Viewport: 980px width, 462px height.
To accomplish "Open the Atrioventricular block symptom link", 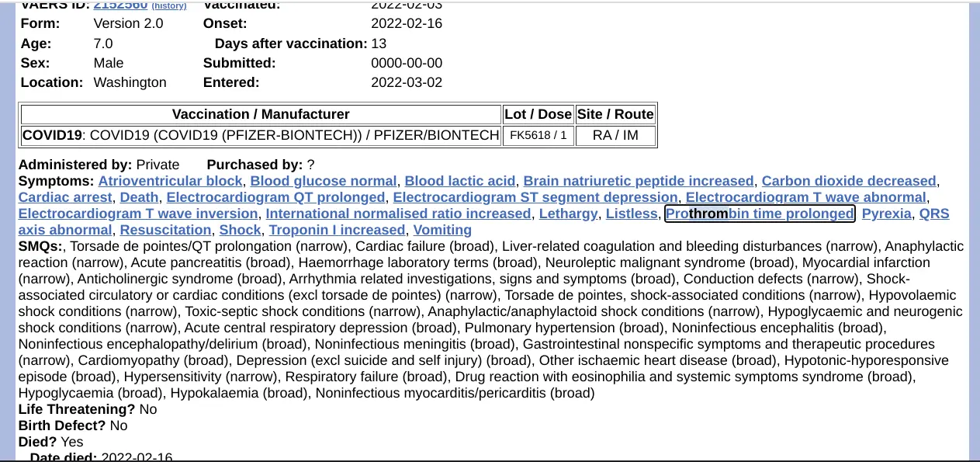I will click(x=170, y=181).
